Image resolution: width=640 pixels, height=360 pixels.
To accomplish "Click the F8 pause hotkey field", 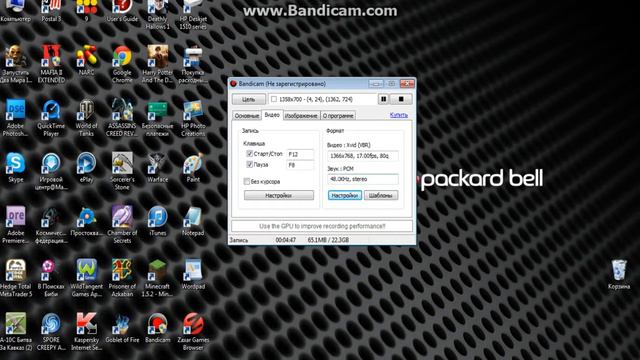I will coord(300,165).
